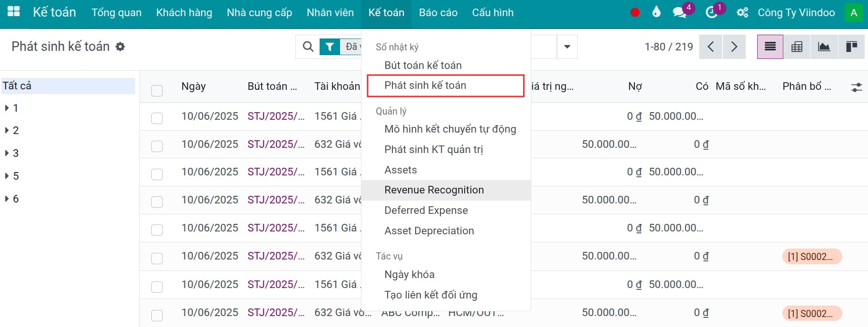Screen dimensions: 868x327
Task: Open the Công Ty Viindoo company switcher
Action: 796,12
